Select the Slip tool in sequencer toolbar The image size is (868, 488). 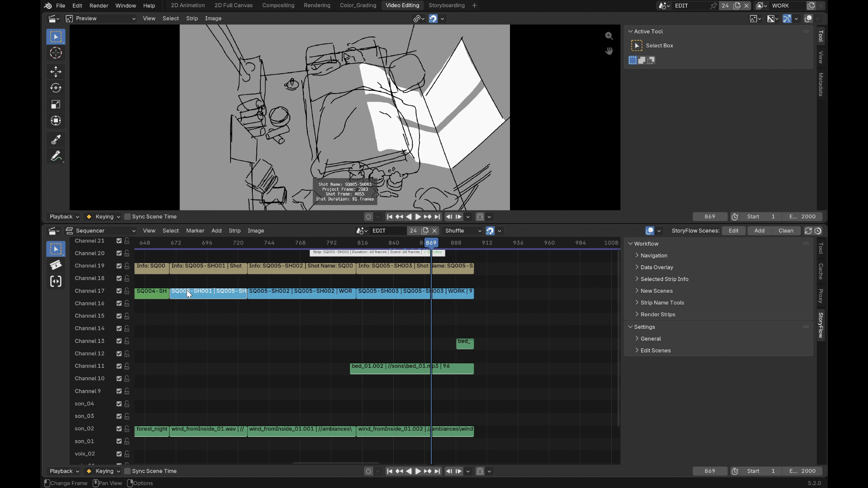[x=56, y=282]
